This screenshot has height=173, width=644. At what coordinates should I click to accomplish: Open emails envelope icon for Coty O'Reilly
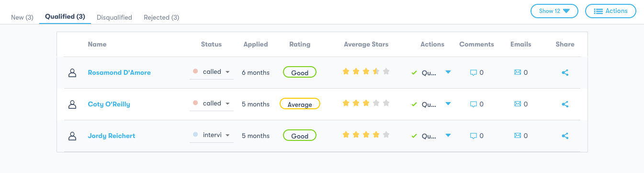click(x=518, y=104)
